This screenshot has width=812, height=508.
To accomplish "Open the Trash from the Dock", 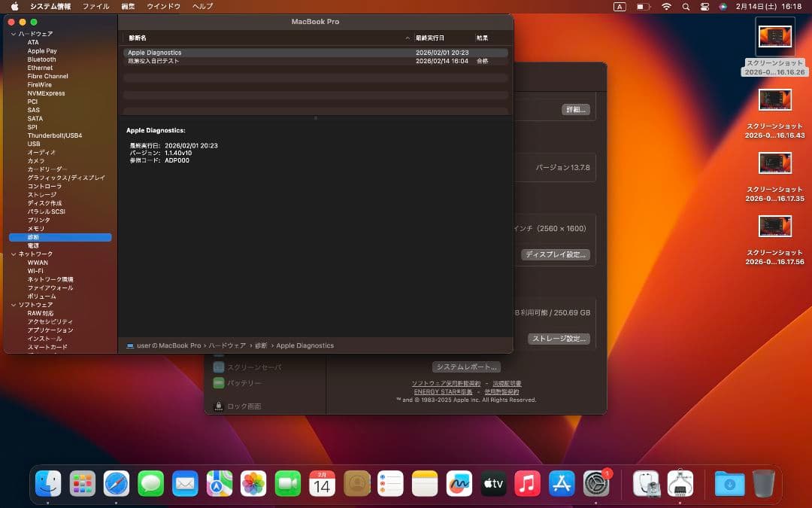I will pos(763,484).
